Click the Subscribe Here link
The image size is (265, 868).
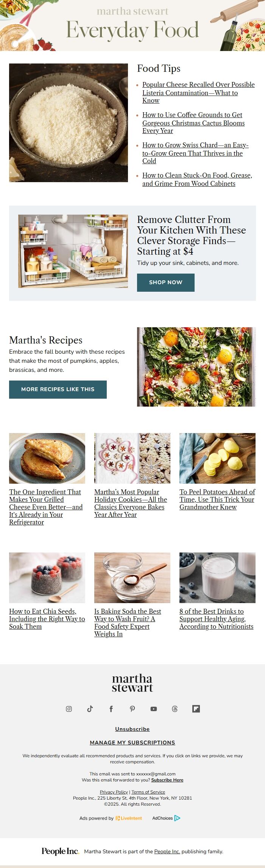[167, 780]
